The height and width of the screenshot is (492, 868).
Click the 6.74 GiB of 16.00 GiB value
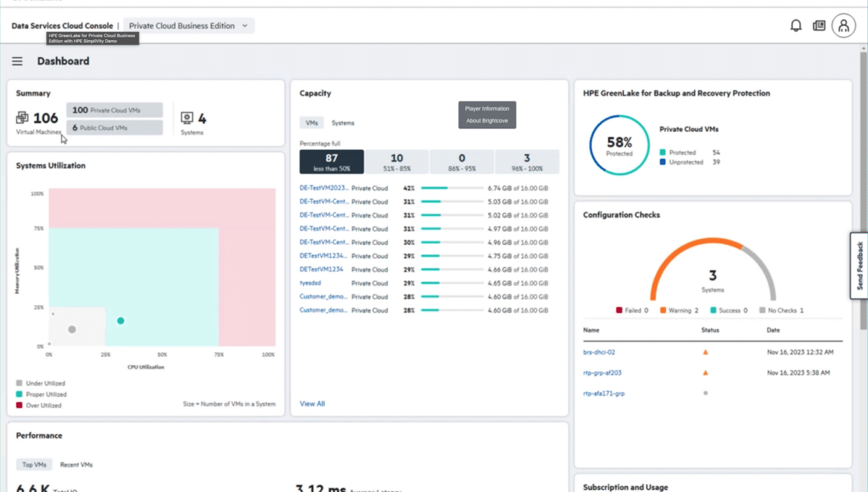click(518, 188)
